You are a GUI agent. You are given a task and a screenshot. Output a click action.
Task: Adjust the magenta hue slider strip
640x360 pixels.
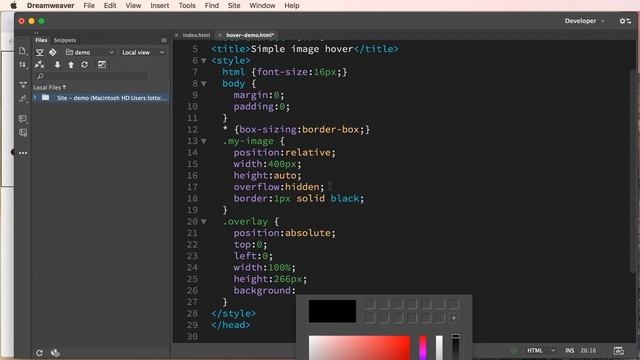point(423,348)
